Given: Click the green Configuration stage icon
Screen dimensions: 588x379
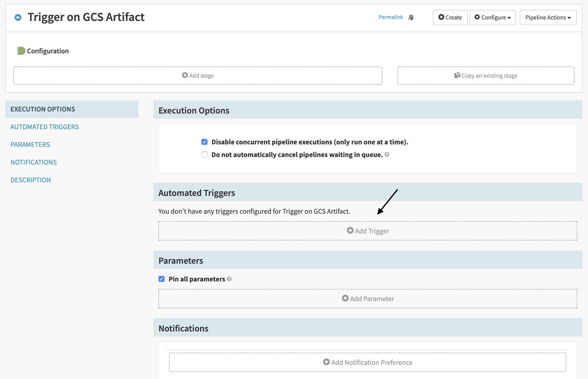Looking at the screenshot, I should coord(21,51).
